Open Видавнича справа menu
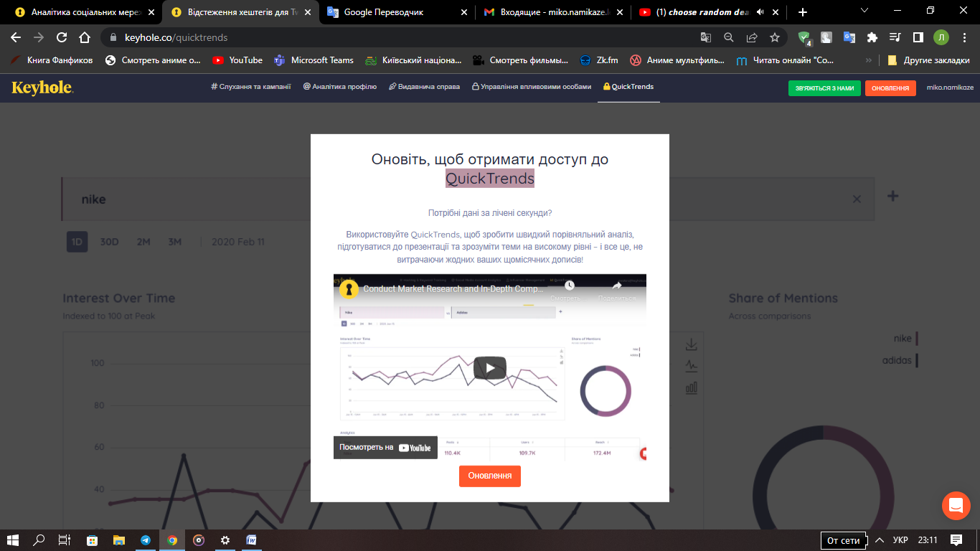 point(424,87)
